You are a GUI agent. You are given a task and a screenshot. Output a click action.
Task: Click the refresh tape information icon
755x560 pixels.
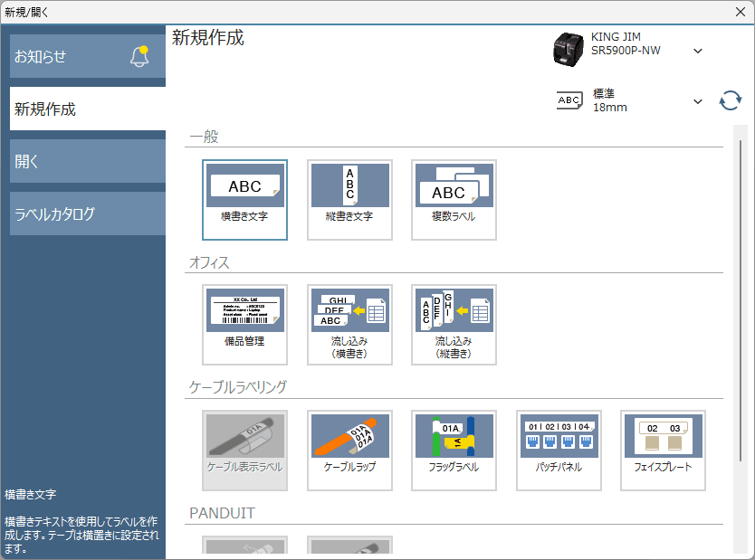(730, 100)
